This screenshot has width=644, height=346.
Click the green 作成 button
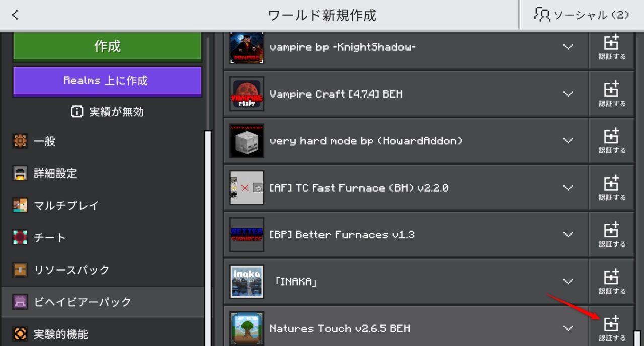point(107,47)
